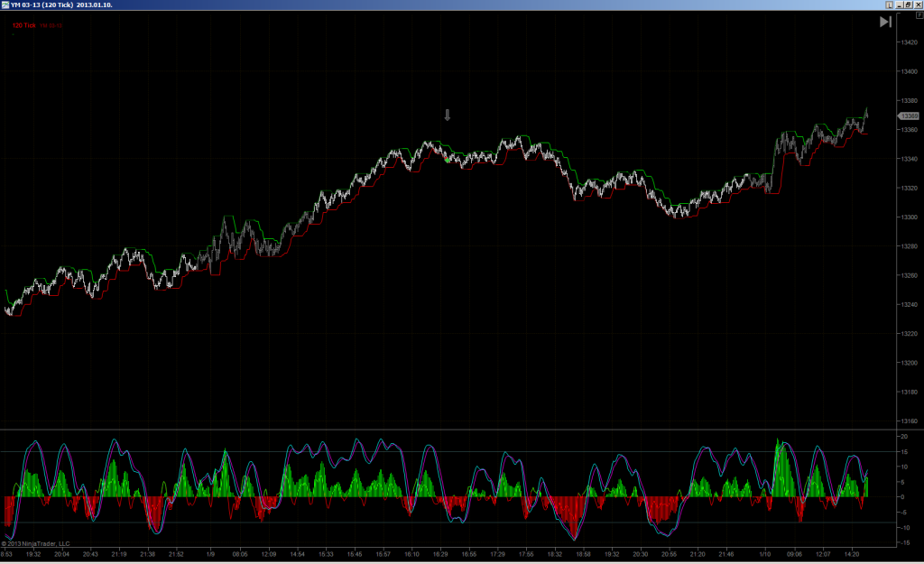
Task: Click the 20 level on indicator axis
Action: pos(904,437)
